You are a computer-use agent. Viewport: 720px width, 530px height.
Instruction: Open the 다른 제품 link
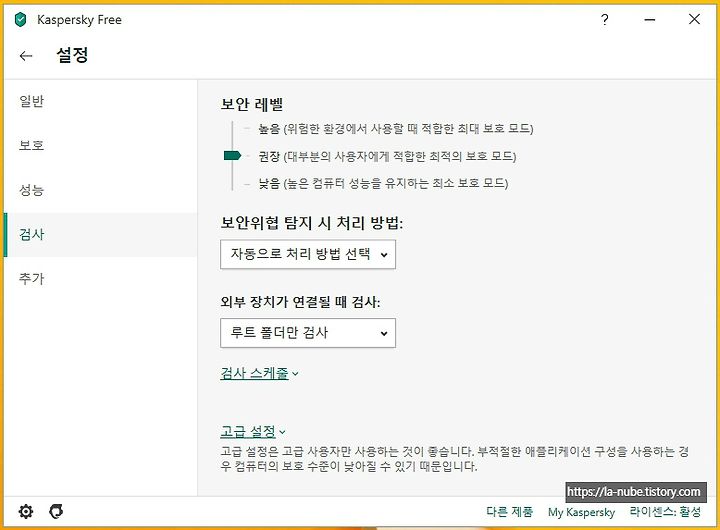click(509, 512)
